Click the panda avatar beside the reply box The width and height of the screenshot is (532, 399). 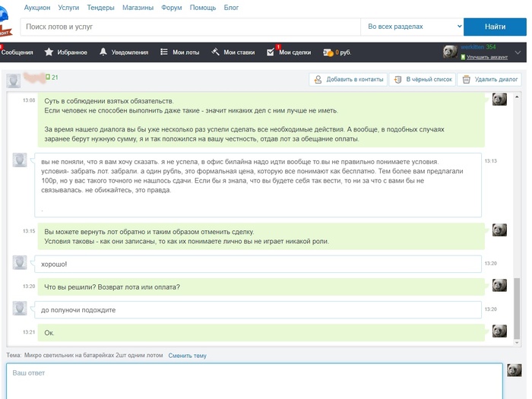(x=515, y=370)
